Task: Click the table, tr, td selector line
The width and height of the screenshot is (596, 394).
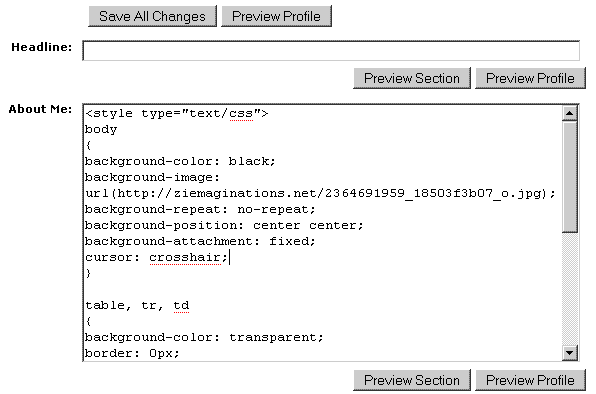Action: tap(137, 305)
